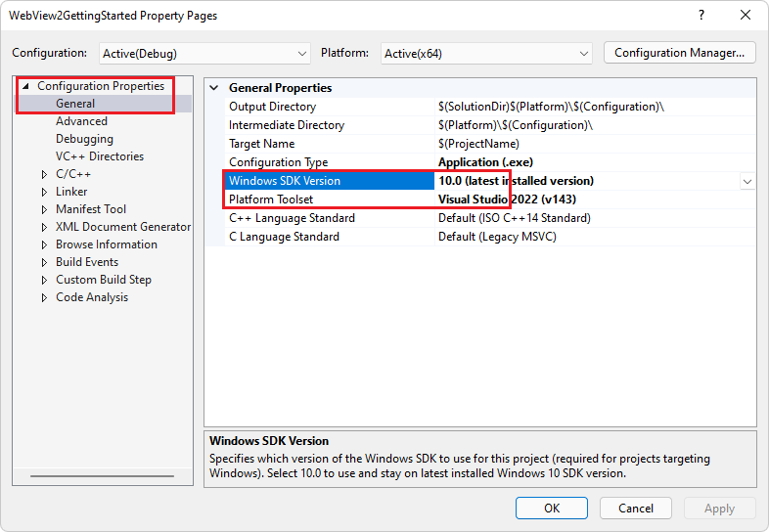The width and height of the screenshot is (769, 532).
Task: Select the Intermediate Directory property row
Action: click(490, 125)
